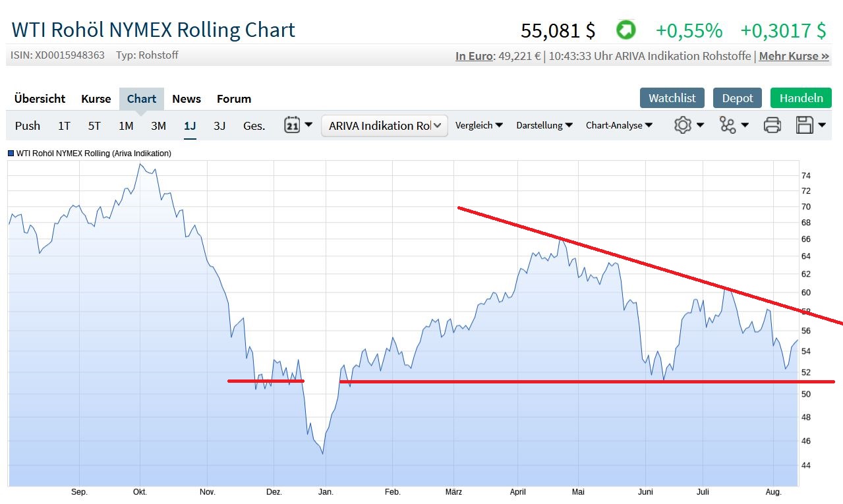The height and width of the screenshot is (504, 843).
Task: Open the chart settings gear icon
Action: pyautogui.click(x=683, y=125)
